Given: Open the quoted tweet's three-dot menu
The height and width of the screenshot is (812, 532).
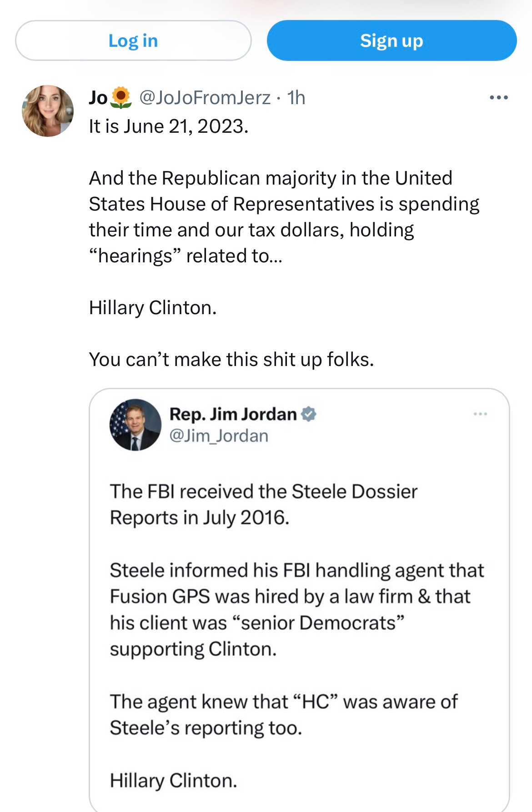Looking at the screenshot, I should tap(480, 414).
